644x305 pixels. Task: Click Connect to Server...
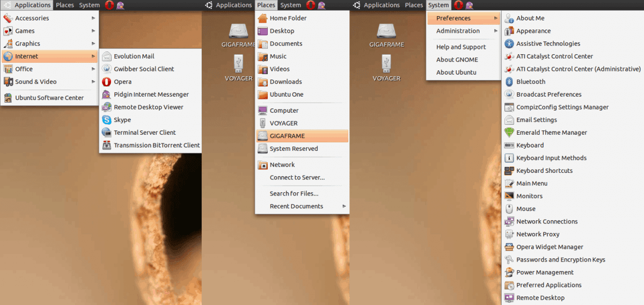coord(297,177)
